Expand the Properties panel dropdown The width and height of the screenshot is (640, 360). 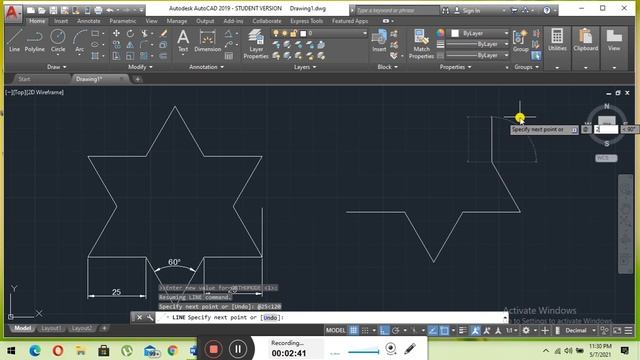456,67
